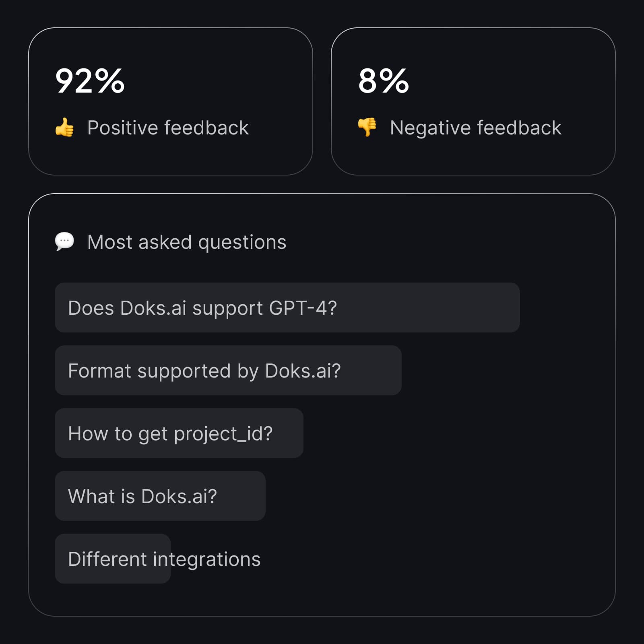Choose the "How to get project_id?" question

[179, 433]
